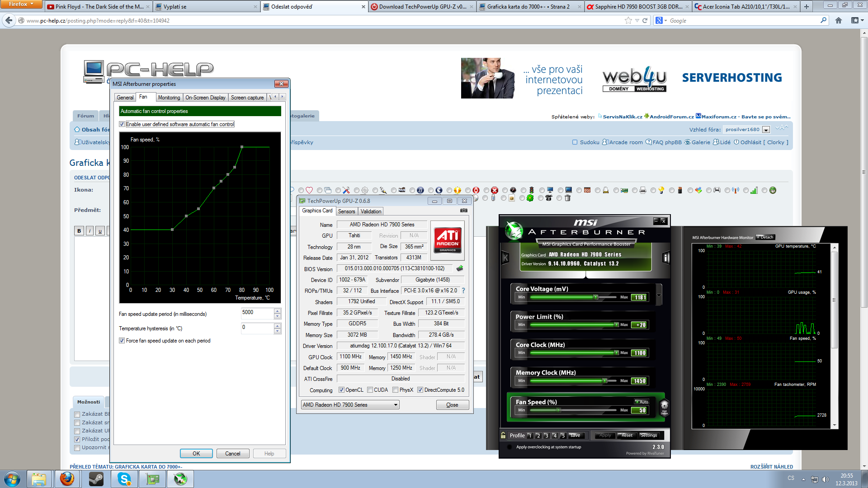
Task: Click Close button in GPU-Z window
Action: tap(453, 405)
